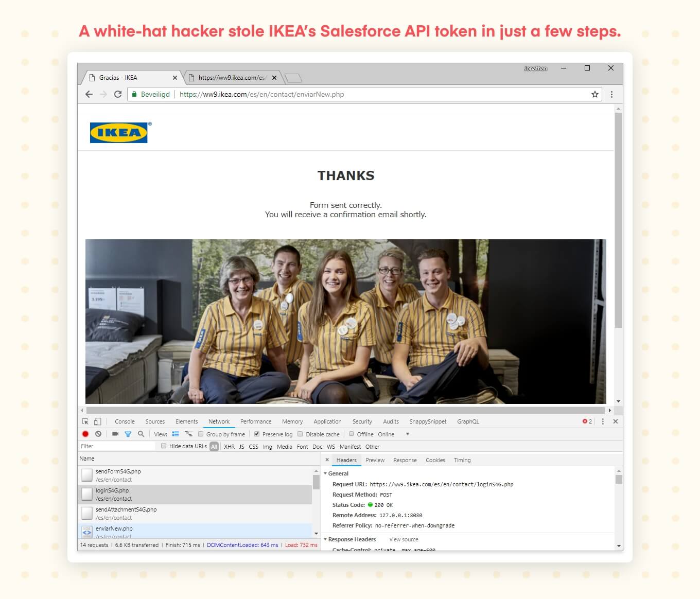Image resolution: width=700 pixels, height=599 pixels.
Task: Close the Gracias - IKEA tab
Action: (x=175, y=78)
